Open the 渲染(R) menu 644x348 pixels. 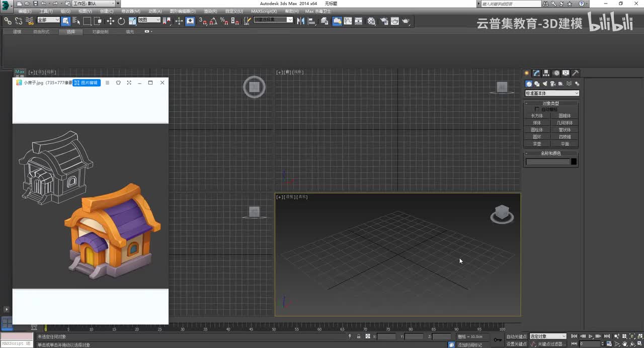(x=210, y=11)
